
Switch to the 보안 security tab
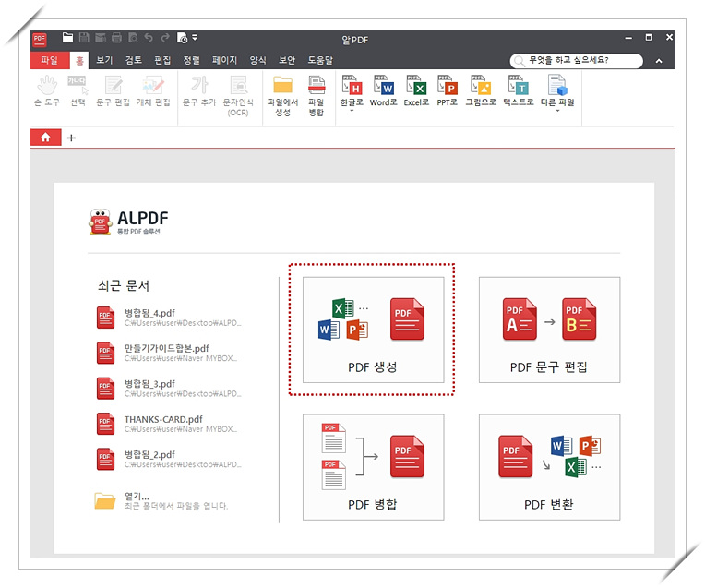pyautogui.click(x=287, y=60)
